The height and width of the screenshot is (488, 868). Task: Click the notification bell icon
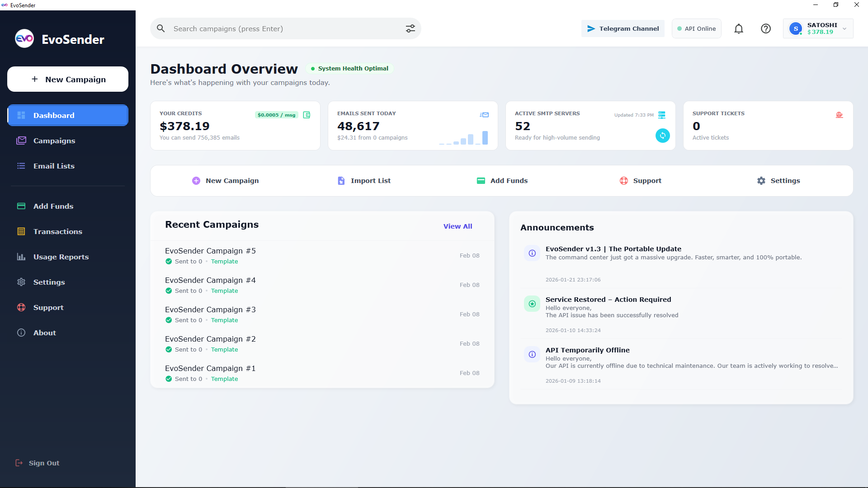tap(739, 28)
